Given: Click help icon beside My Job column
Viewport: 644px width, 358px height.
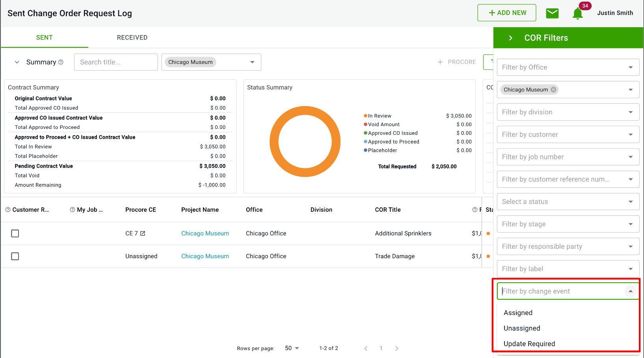Looking at the screenshot, I should tap(73, 210).
